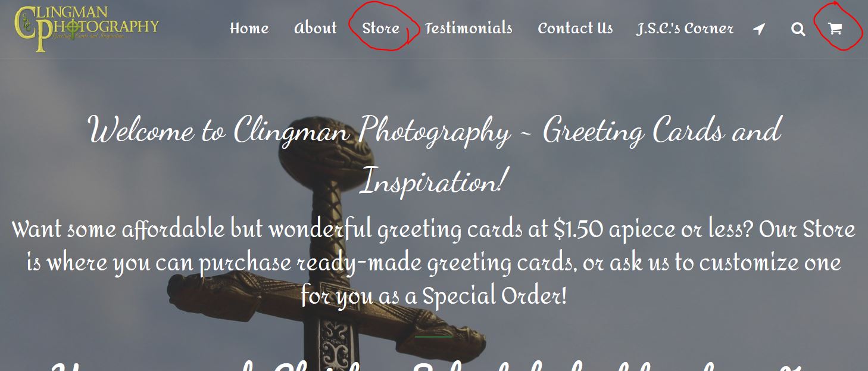Click the location arrow icon in navbar
Image resolution: width=868 pixels, height=371 pixels.
(x=759, y=29)
